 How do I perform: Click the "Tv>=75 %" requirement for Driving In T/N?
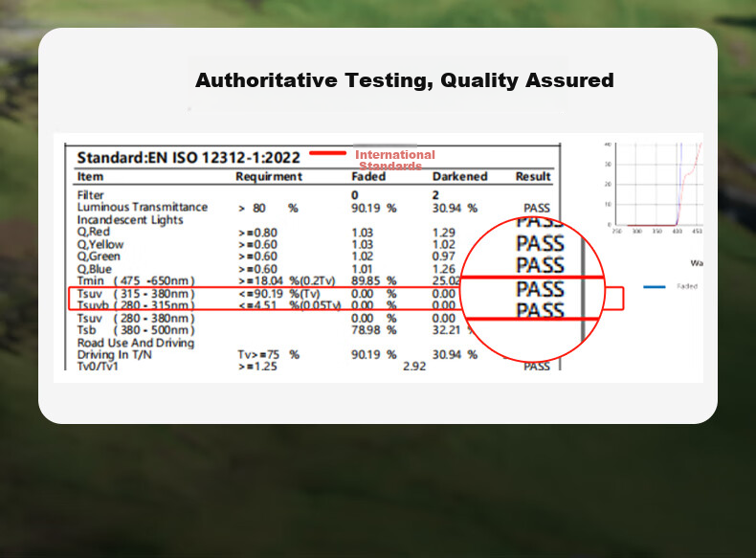click(269, 355)
